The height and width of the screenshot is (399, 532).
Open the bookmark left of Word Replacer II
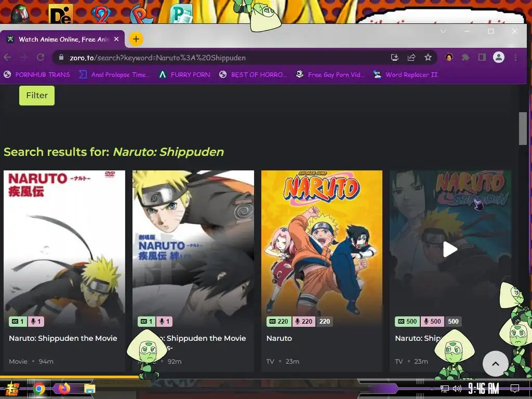point(330,75)
